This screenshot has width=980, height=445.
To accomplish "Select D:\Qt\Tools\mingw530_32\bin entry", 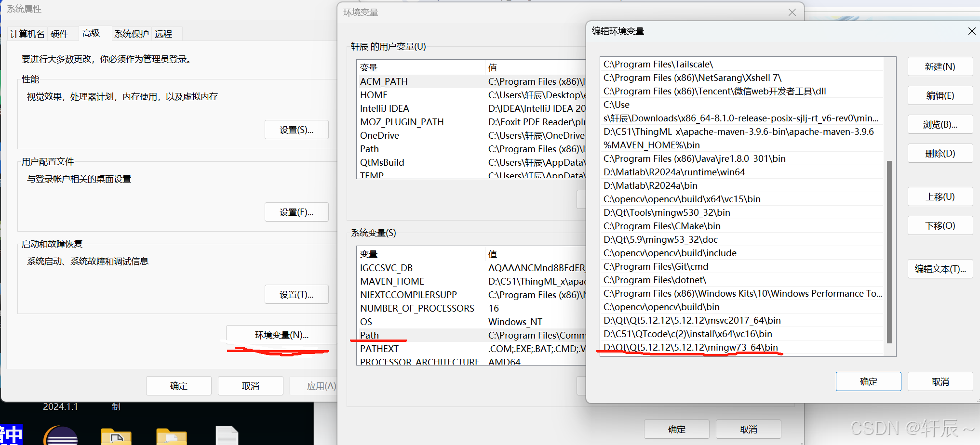I will pos(742,212).
